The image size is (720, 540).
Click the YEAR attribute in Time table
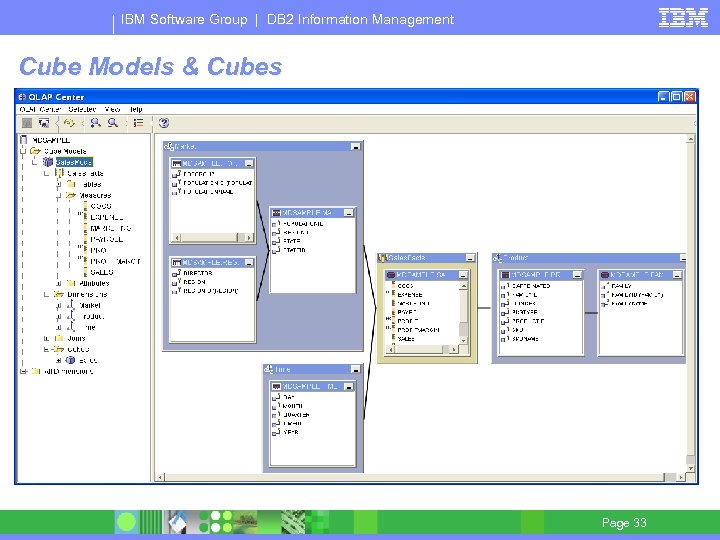[x=291, y=432]
